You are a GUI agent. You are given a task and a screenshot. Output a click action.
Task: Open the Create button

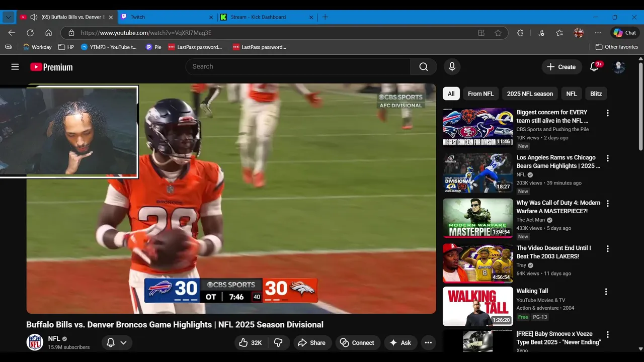tap(561, 67)
